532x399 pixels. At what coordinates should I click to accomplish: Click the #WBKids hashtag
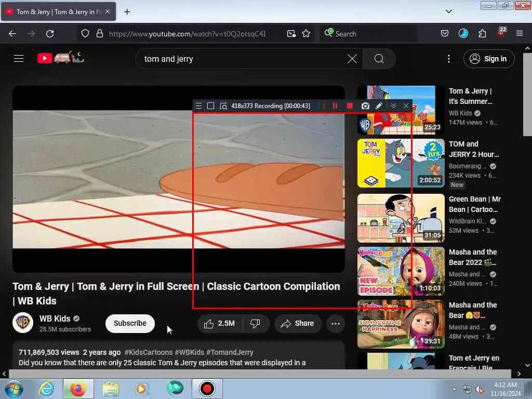click(189, 353)
